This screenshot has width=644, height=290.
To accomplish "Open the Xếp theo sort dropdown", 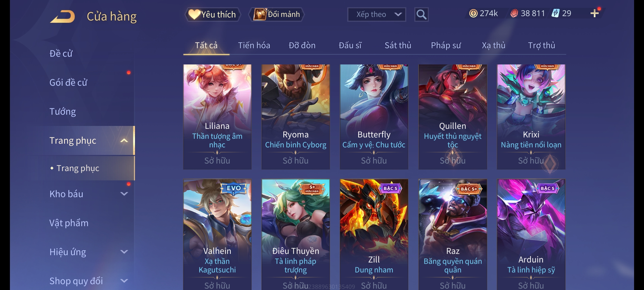I will [x=376, y=15].
